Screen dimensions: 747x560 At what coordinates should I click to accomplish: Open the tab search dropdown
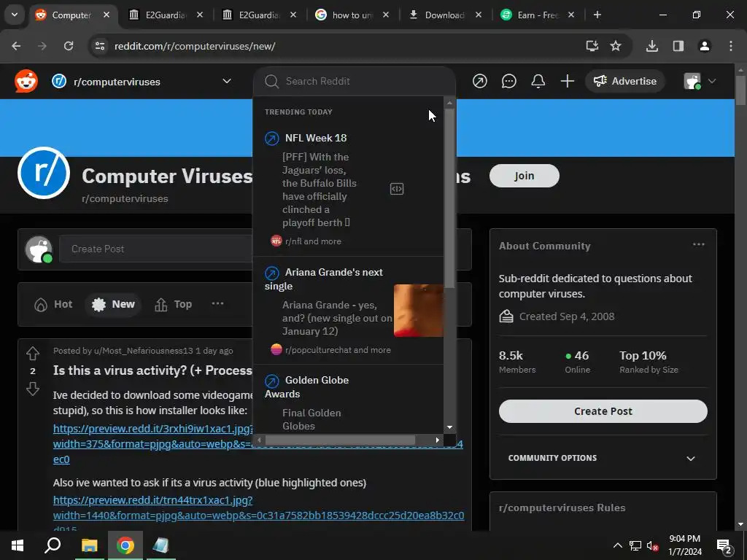(x=15, y=15)
